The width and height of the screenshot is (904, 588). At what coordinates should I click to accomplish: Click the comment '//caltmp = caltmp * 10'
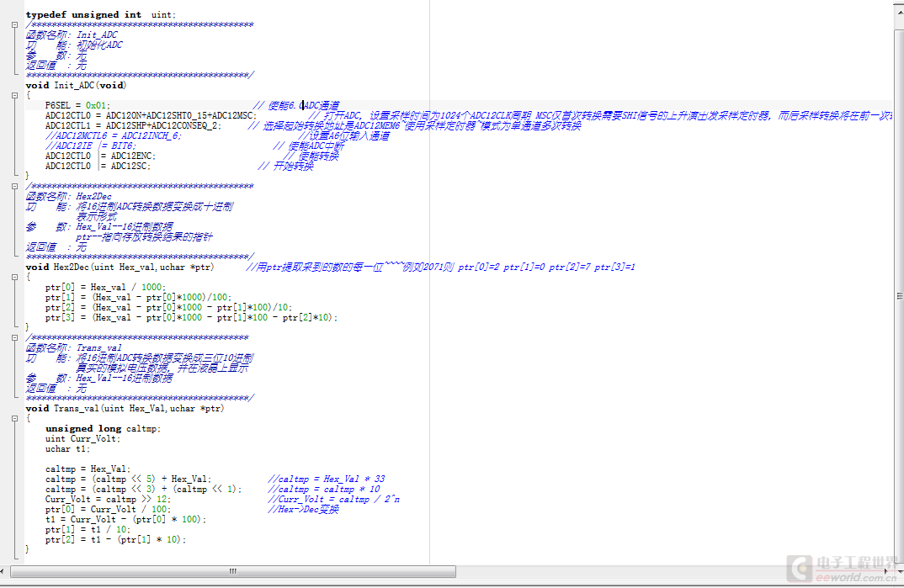(x=324, y=489)
